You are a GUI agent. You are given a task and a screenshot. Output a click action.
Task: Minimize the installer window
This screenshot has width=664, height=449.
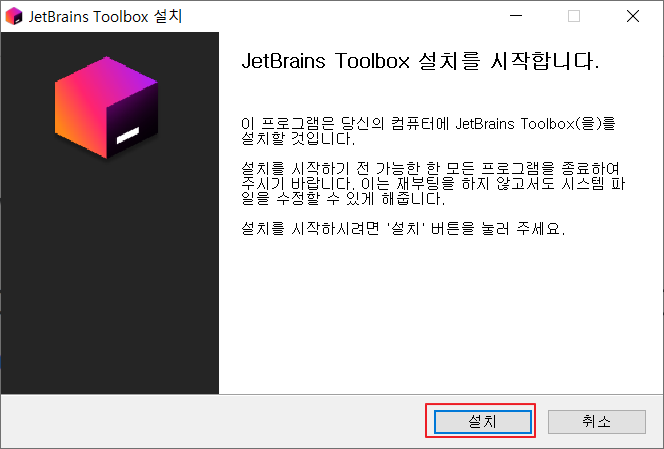516,16
